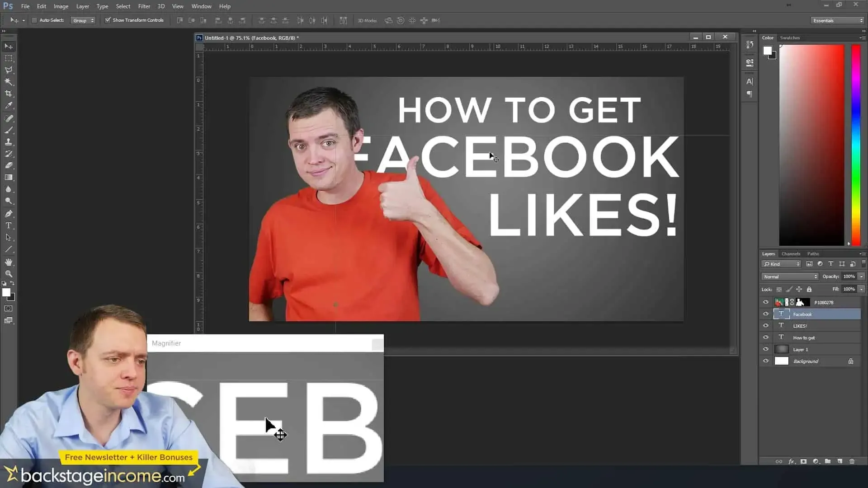868x488 pixels.
Task: Hide the Background layer
Action: click(x=766, y=361)
